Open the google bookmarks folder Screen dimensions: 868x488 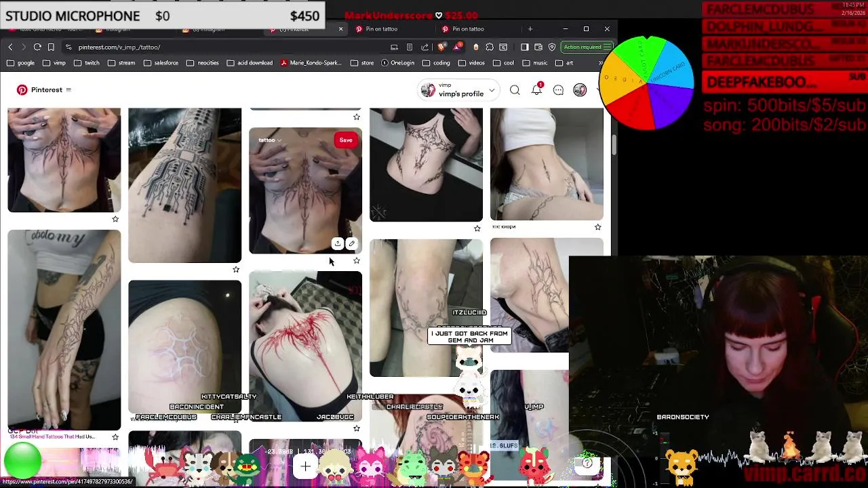(x=20, y=62)
